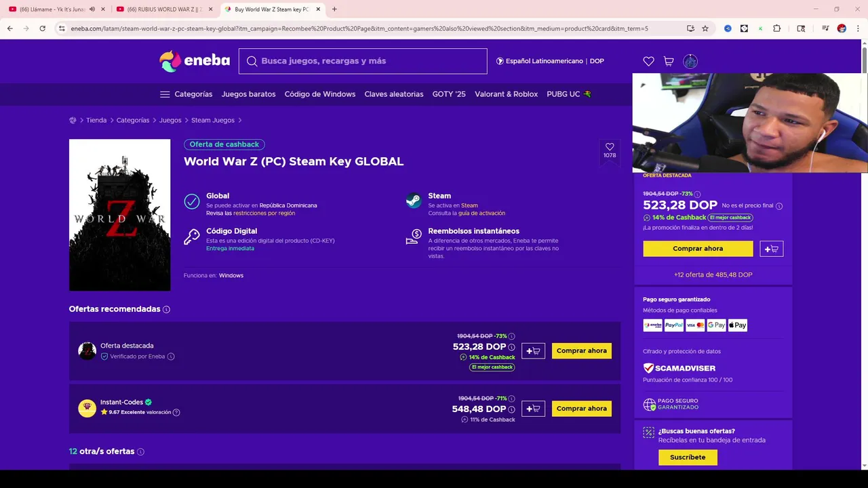Viewport: 868px width, 488px height.
Task: Open info icon next to No es el precio final
Action: click(779, 206)
